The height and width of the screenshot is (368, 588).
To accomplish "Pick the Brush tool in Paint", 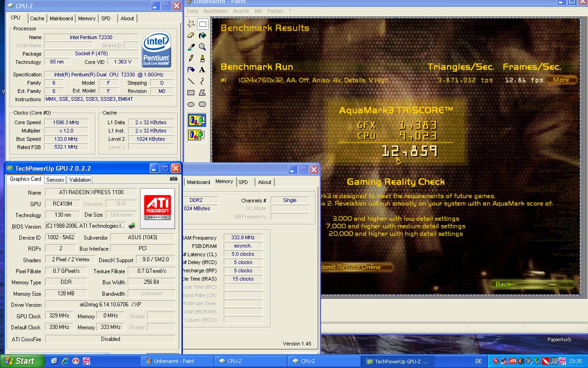I will (x=203, y=58).
